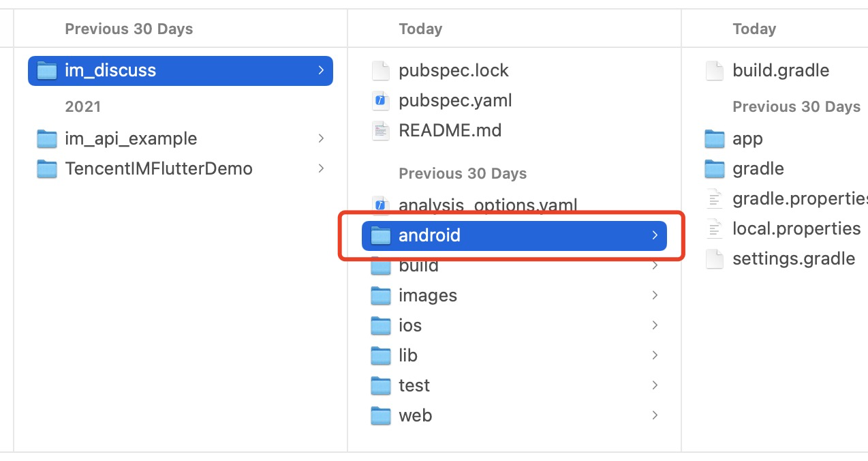Click the build.gradle file icon
This screenshot has width=868, height=461.
pyautogui.click(x=714, y=70)
